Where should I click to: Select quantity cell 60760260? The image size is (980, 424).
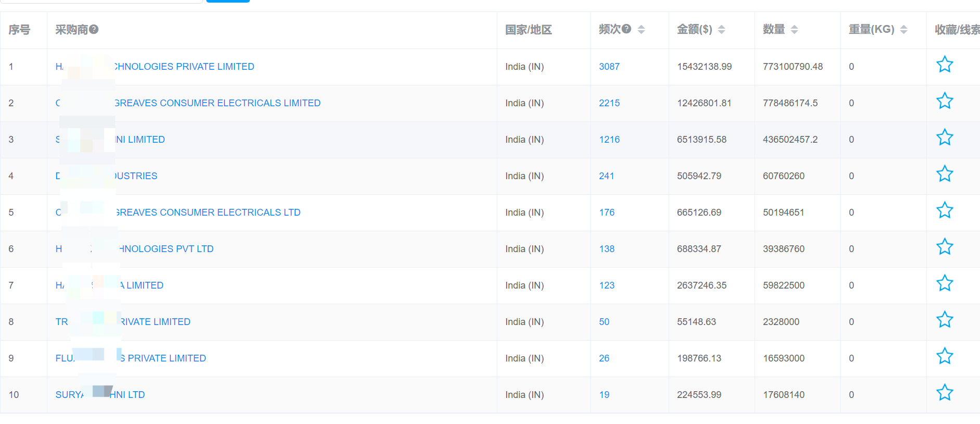tap(784, 176)
